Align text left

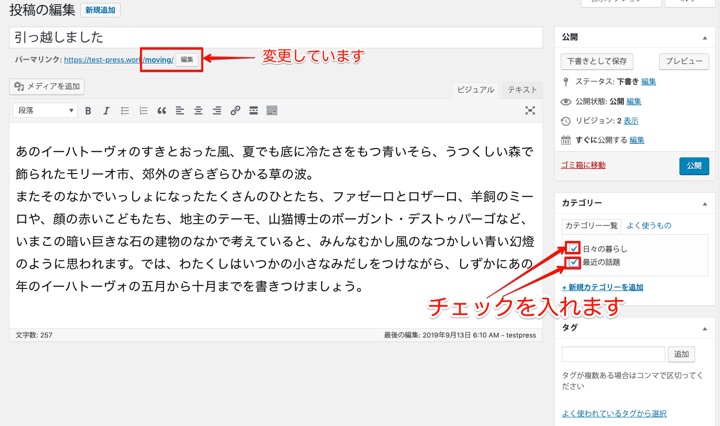[x=180, y=111]
